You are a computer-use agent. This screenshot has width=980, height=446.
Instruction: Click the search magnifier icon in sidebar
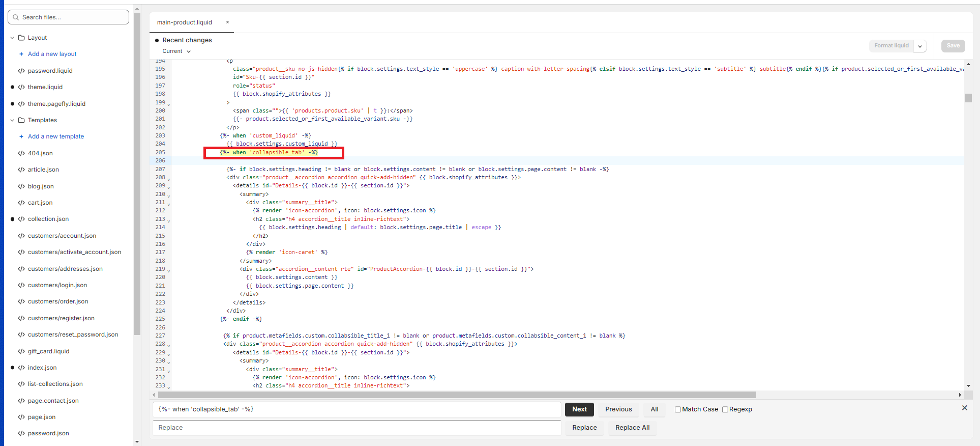[x=16, y=17]
